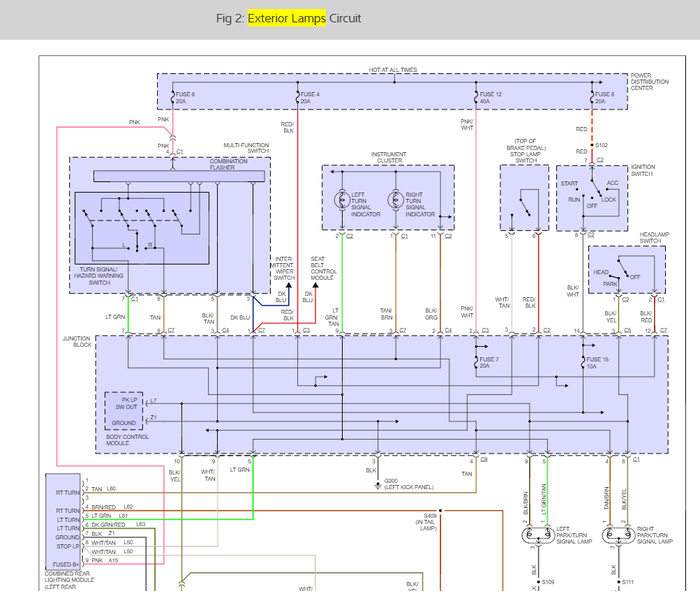Screen dimensions: 700x598
Task: Click the turn signal/hazard warning switch box
Action: click(142, 228)
